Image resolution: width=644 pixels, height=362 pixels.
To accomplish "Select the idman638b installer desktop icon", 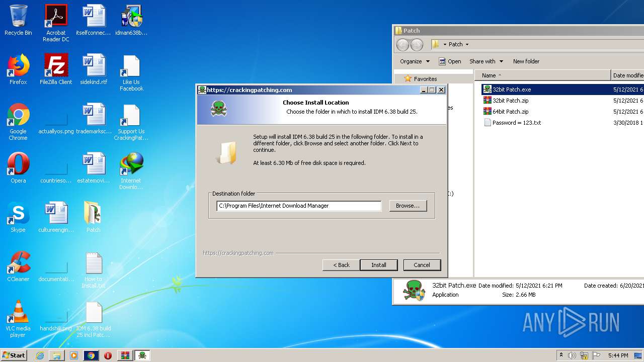I will tap(131, 20).
